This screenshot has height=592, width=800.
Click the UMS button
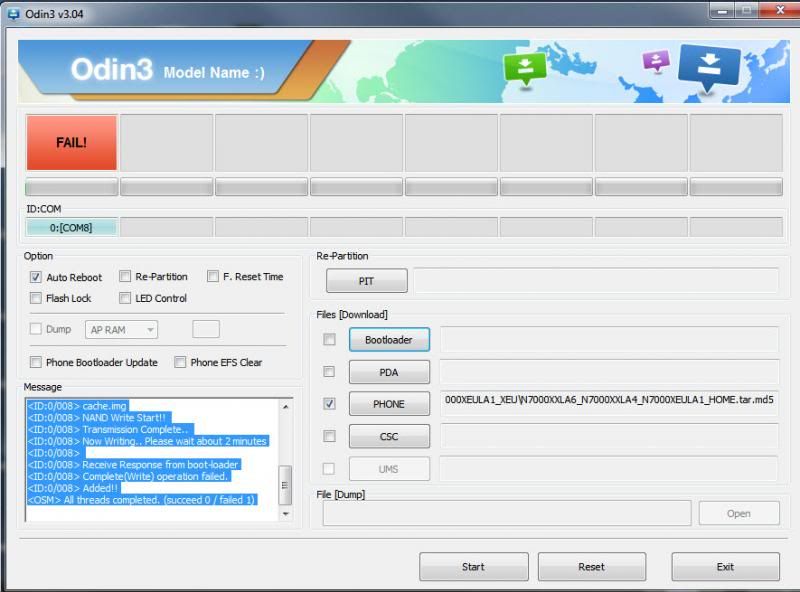389,468
